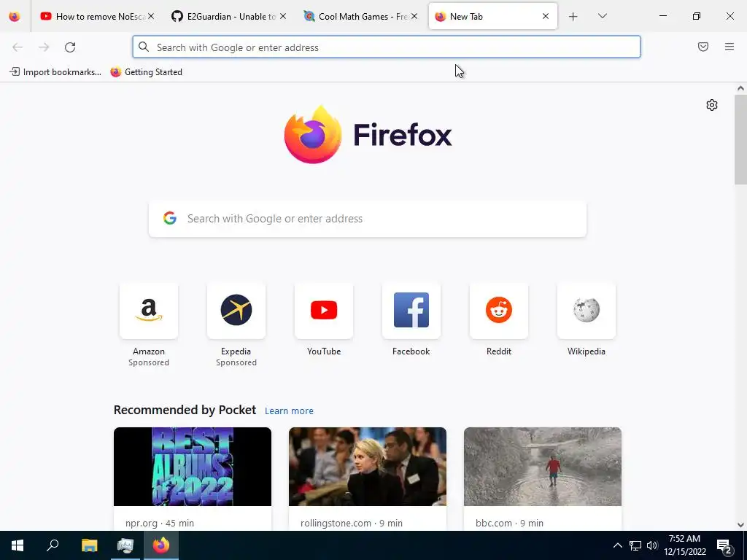Open the Windows Start menu
Viewport: 747px width, 560px height.
click(18, 545)
